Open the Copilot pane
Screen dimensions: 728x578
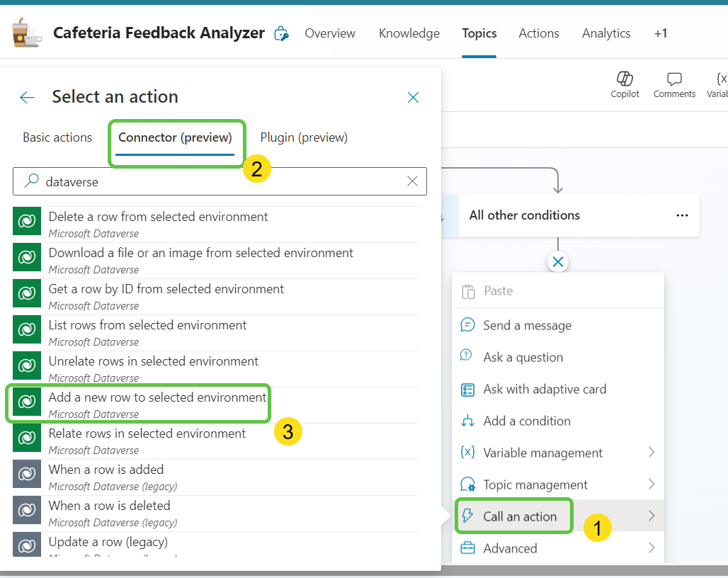point(625,84)
